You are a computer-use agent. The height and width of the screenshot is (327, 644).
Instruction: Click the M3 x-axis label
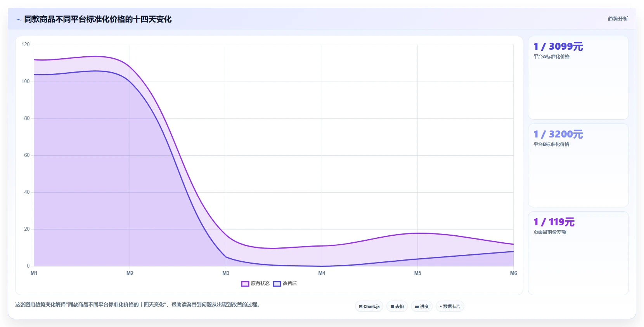[x=226, y=273]
